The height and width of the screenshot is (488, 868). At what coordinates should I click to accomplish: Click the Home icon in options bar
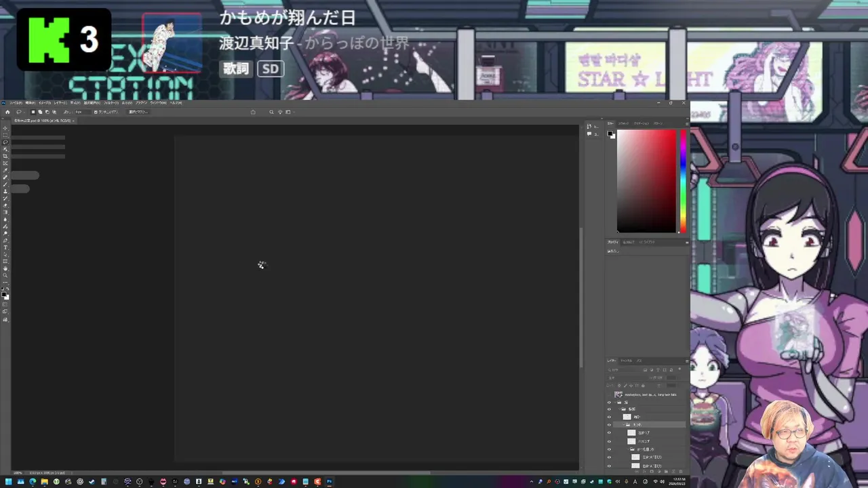point(7,112)
